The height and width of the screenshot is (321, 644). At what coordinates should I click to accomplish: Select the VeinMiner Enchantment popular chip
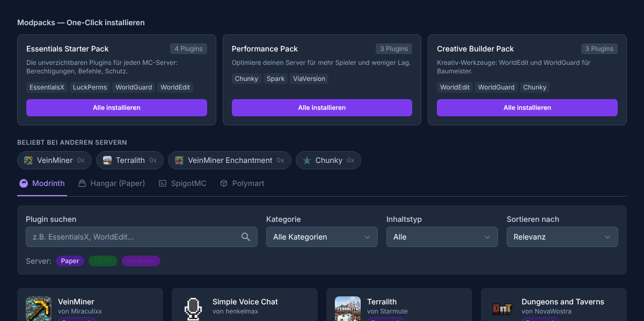tap(230, 160)
